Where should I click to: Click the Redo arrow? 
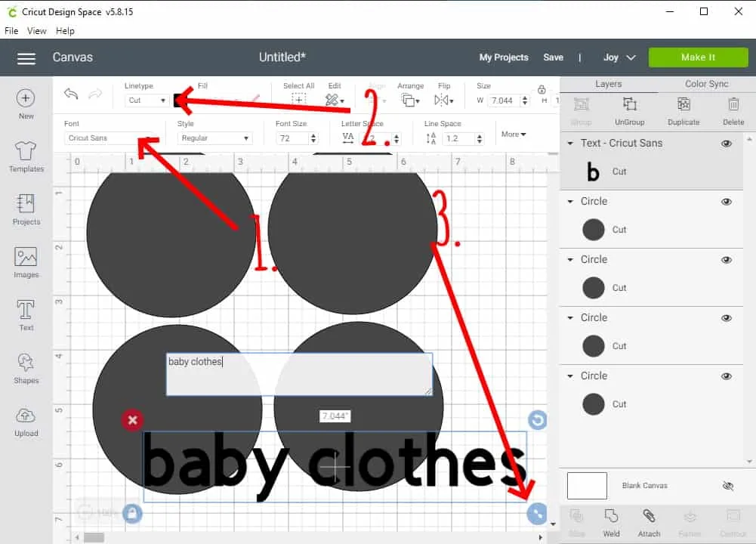(x=95, y=94)
